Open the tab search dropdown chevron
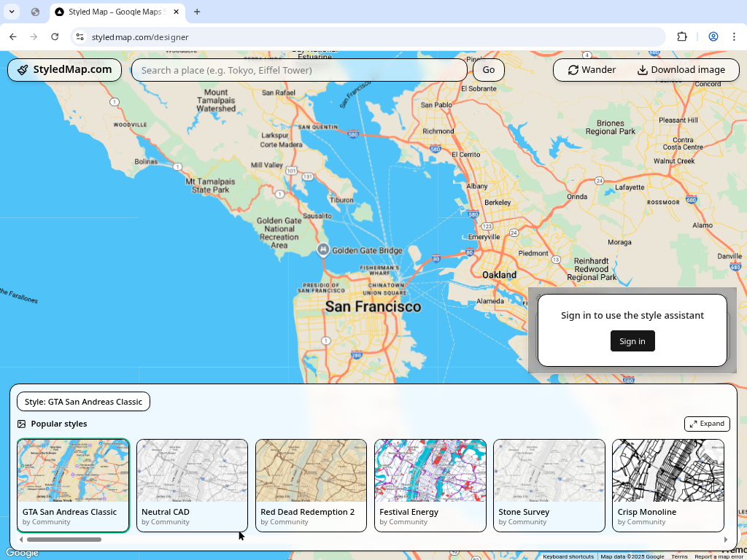747x560 pixels. 12,12
